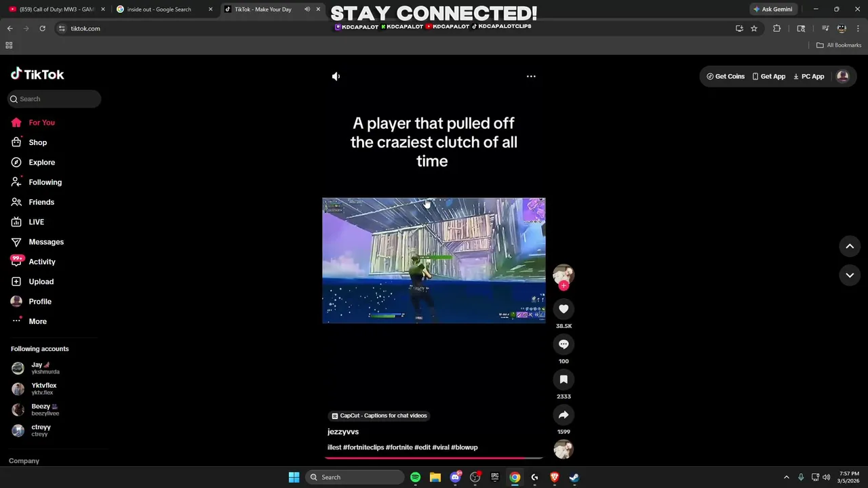Open the spinning sound disc thumbnail

pyautogui.click(x=564, y=449)
